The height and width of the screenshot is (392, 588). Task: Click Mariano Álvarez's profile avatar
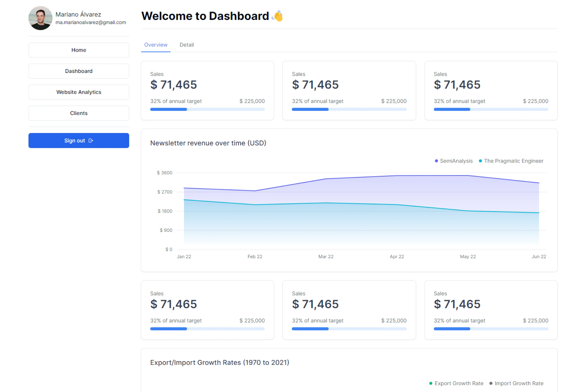(x=40, y=18)
